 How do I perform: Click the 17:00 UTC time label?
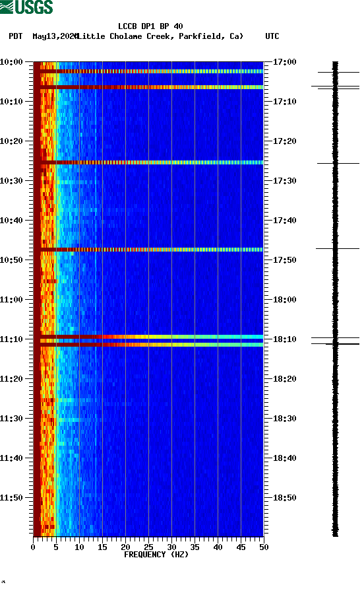(284, 62)
